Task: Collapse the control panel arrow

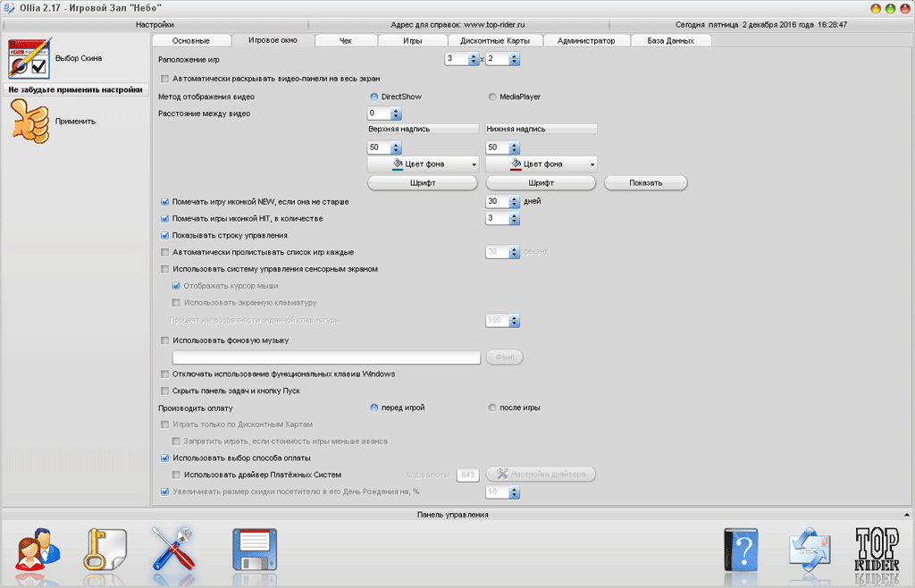Action: click(x=906, y=515)
